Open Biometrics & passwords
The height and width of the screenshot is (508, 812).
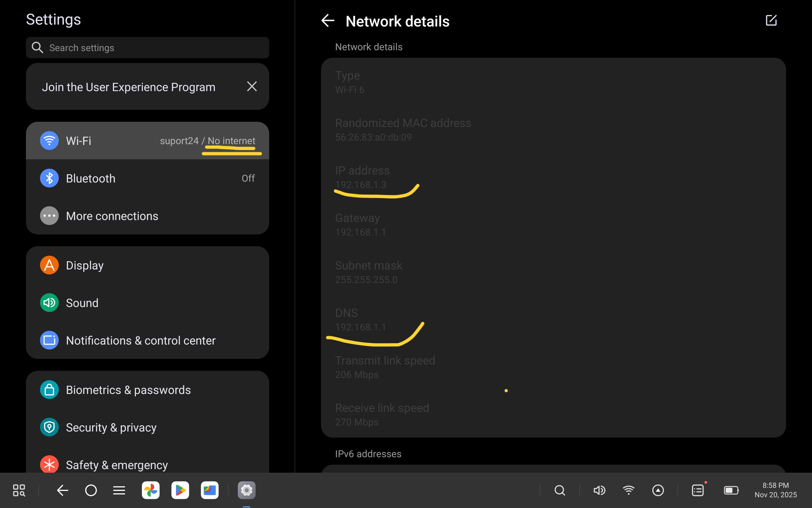(147, 390)
